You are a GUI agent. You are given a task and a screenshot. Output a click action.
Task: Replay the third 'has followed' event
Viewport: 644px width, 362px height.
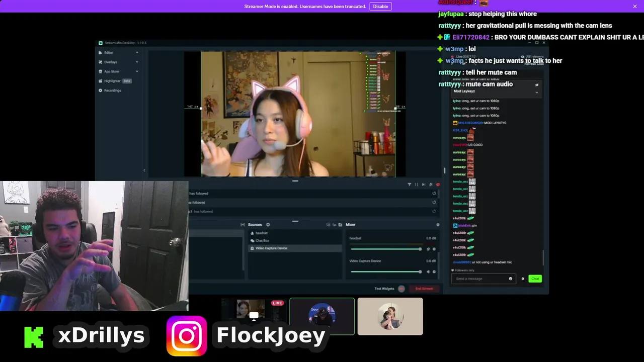point(434,211)
